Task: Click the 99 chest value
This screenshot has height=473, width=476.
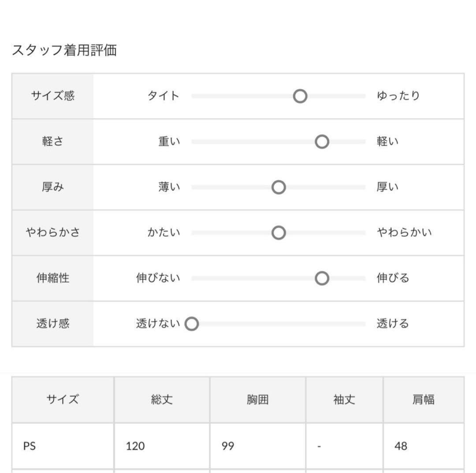Action: tap(228, 446)
